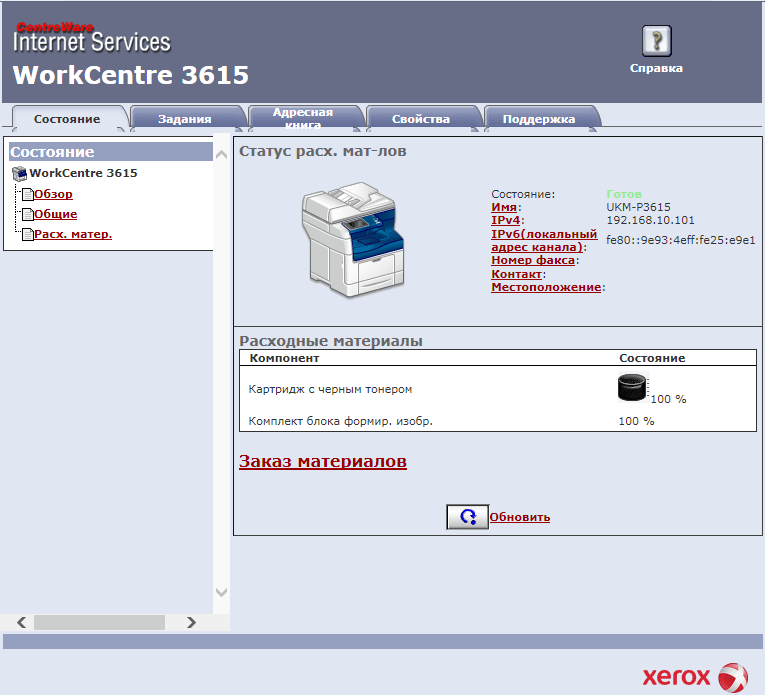Open the Адресная книга tab
The width and height of the screenshot is (765, 695).
click(x=303, y=119)
